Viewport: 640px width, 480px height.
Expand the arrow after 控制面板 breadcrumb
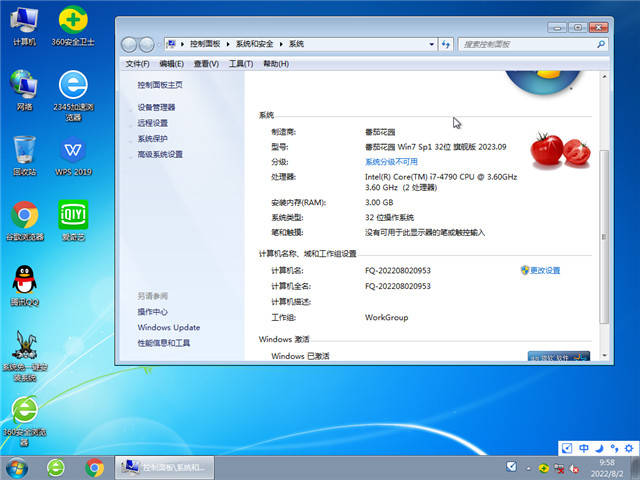(228, 44)
